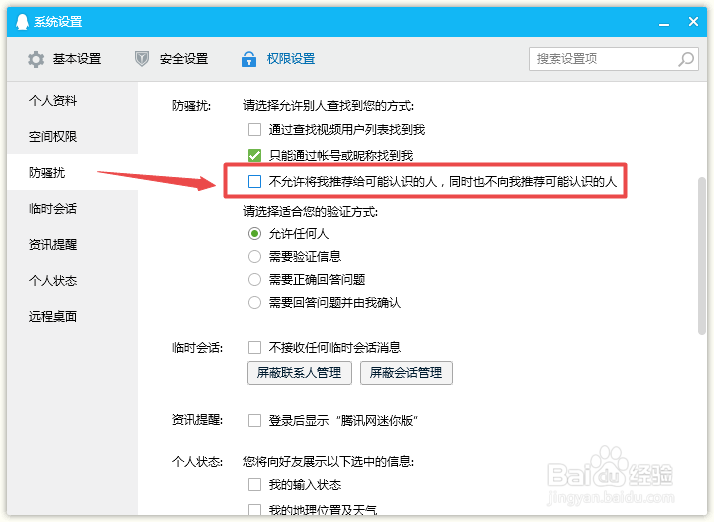714x522 pixels.
Task: Open the 基本设置 tab
Action: [x=64, y=59]
